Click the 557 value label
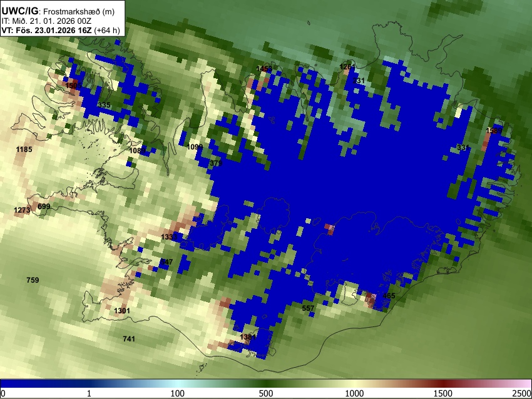 [308, 308]
